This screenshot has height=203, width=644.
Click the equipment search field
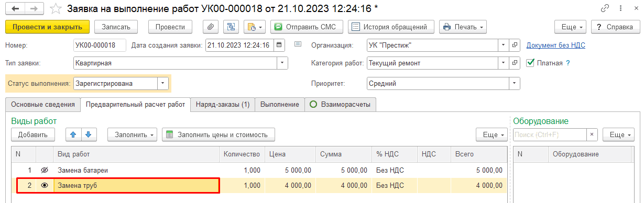(550, 134)
